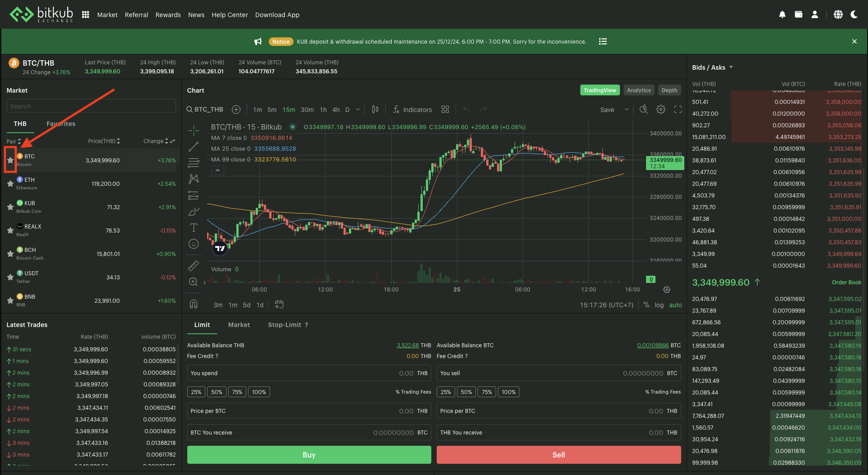The height and width of the screenshot is (475, 868).
Task: Open chart candle style selector
Action: pyautogui.click(x=375, y=109)
